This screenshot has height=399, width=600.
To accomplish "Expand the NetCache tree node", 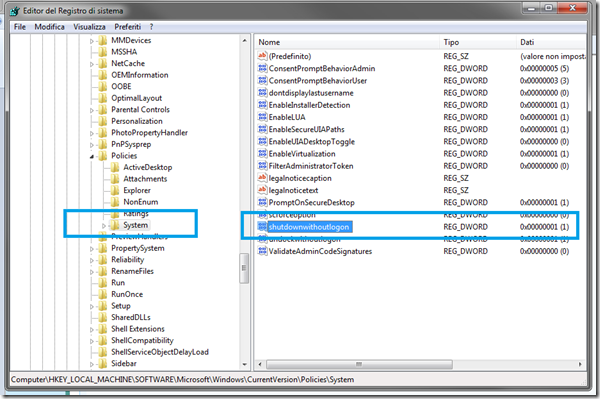I will point(92,64).
